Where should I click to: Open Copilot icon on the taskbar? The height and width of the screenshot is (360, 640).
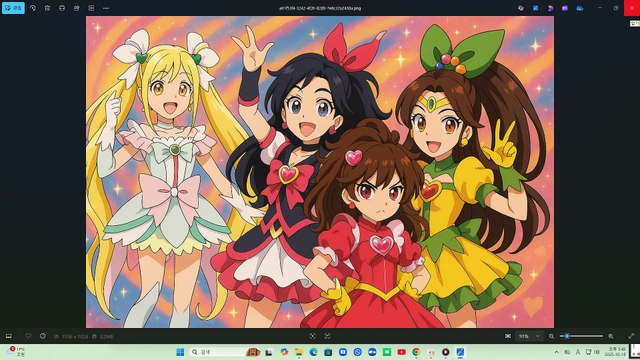284,352
